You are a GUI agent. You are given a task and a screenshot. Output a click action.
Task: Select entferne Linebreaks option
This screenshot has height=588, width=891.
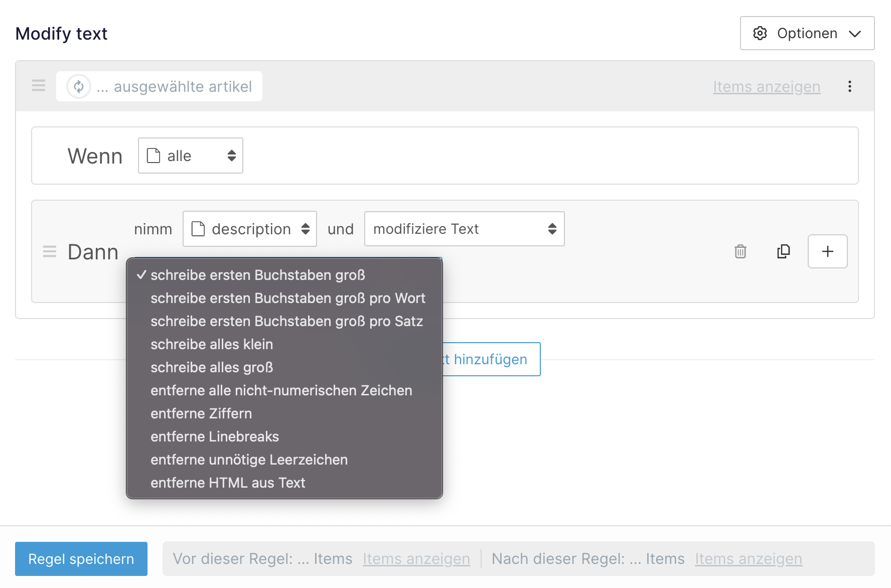(284, 436)
